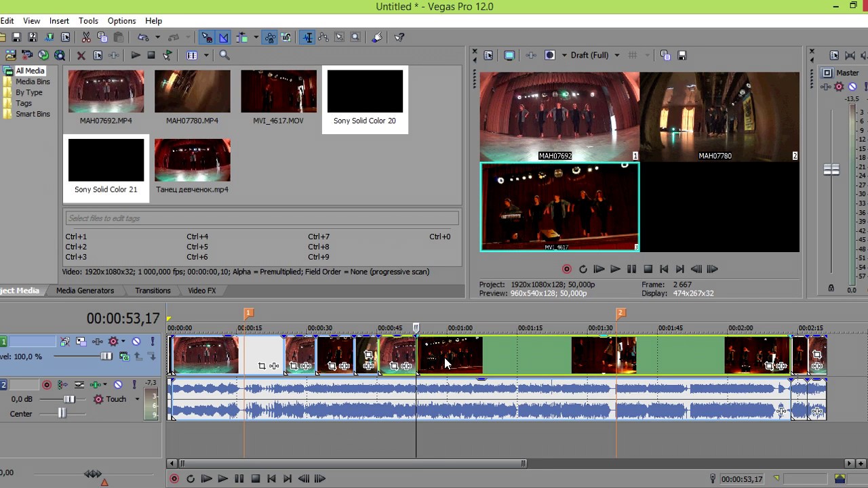Viewport: 868px width, 488px height.
Task: Click the Cut scissors icon
Action: pos(86,37)
